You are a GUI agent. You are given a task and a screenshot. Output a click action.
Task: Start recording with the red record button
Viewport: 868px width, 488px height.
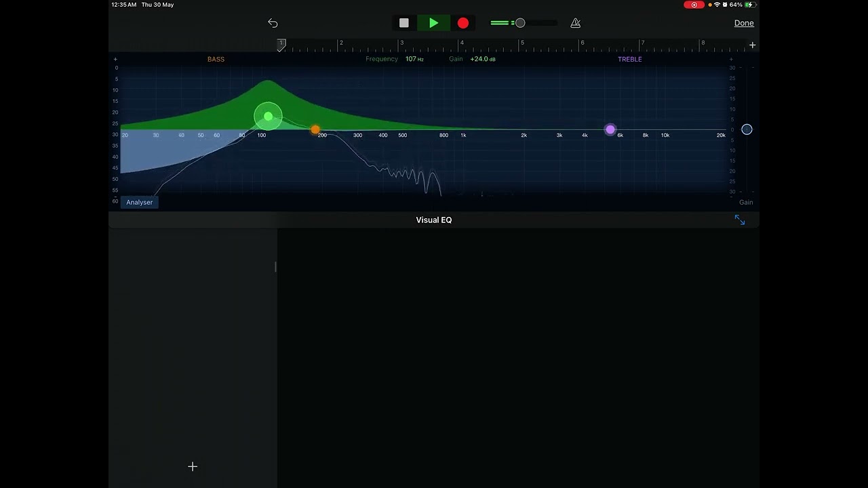[x=463, y=23]
